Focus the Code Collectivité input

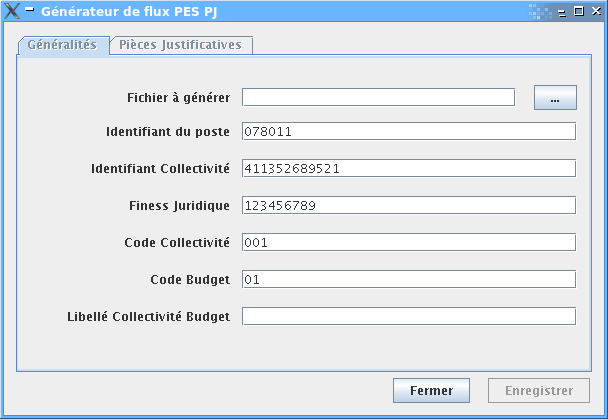tap(409, 242)
